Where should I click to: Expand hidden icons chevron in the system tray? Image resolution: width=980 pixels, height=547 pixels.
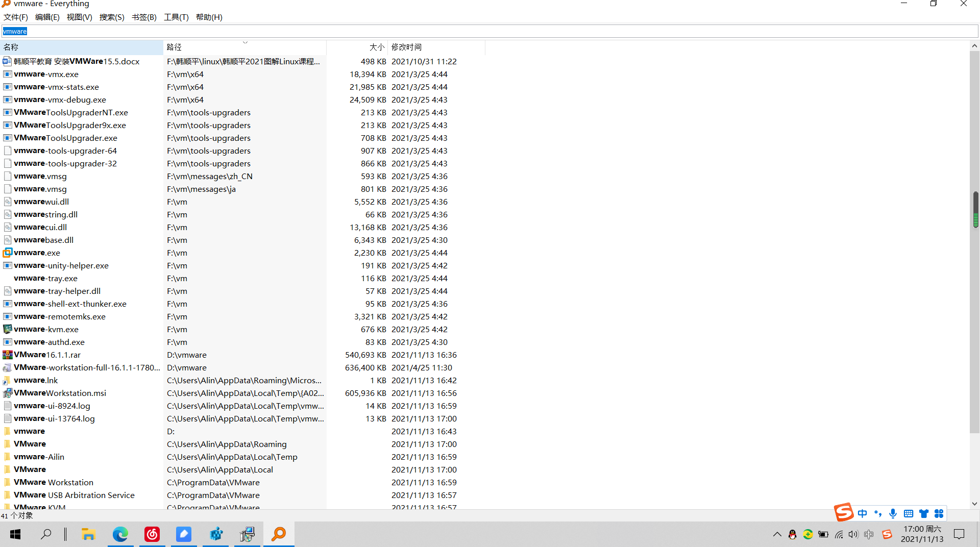[x=777, y=535]
